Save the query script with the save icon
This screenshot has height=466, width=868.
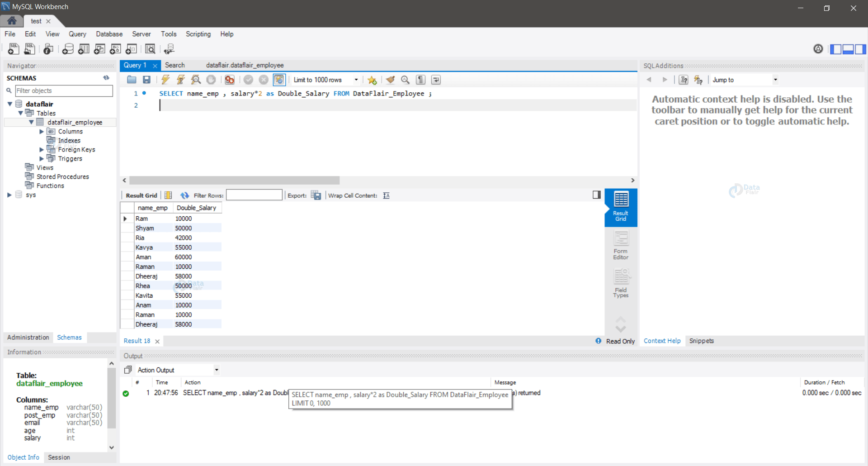(x=146, y=80)
